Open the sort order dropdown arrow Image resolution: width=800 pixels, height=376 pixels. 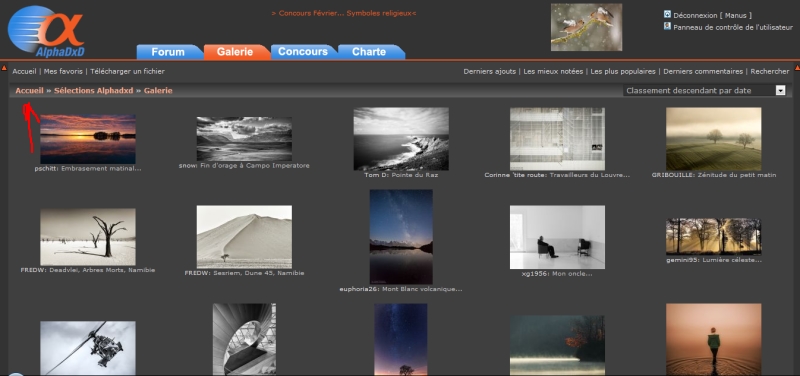(780, 90)
